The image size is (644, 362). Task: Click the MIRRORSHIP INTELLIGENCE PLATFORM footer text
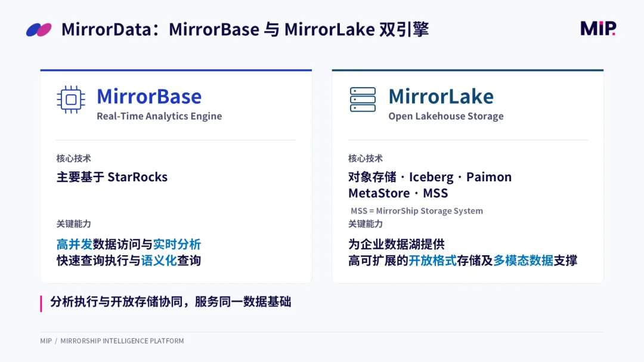(122, 341)
